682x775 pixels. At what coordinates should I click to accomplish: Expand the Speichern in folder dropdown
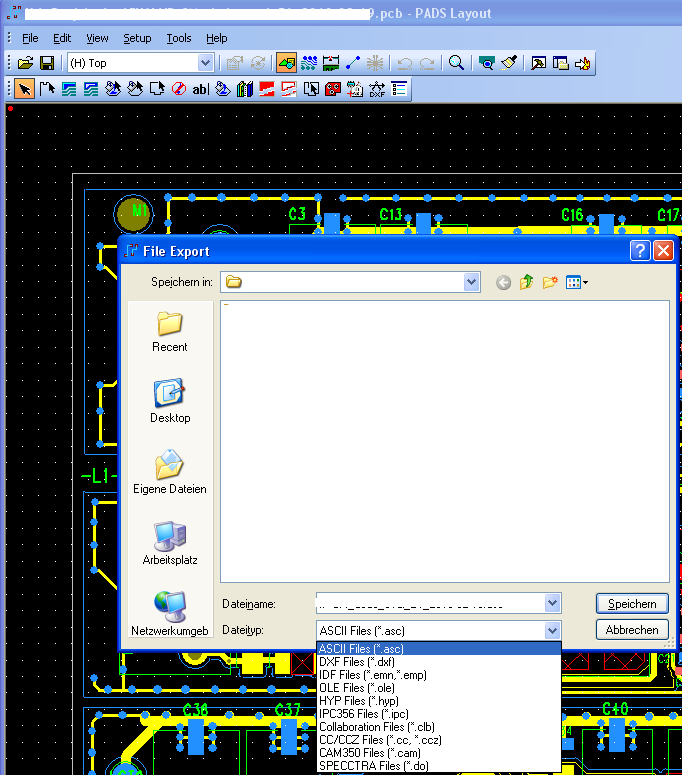pos(471,282)
